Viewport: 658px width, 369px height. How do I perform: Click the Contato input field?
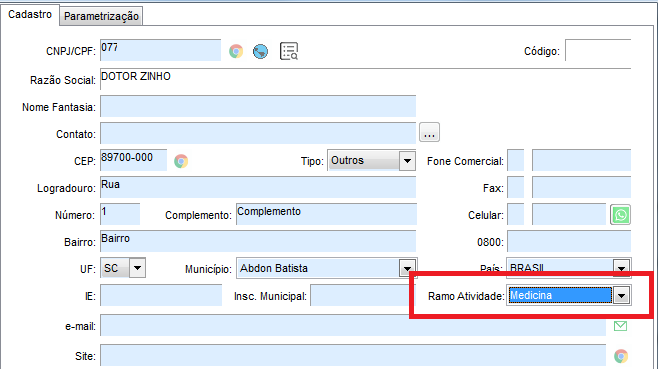[x=258, y=133]
